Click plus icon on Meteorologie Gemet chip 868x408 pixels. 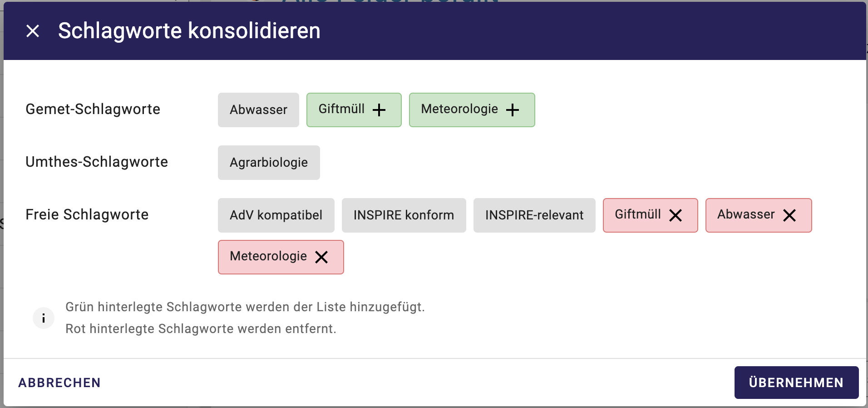coord(512,110)
